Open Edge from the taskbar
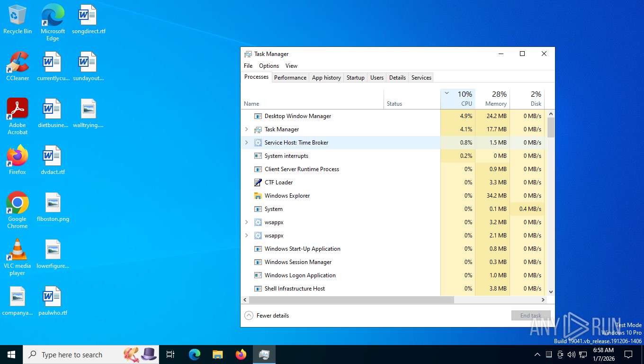 [x=195, y=355]
